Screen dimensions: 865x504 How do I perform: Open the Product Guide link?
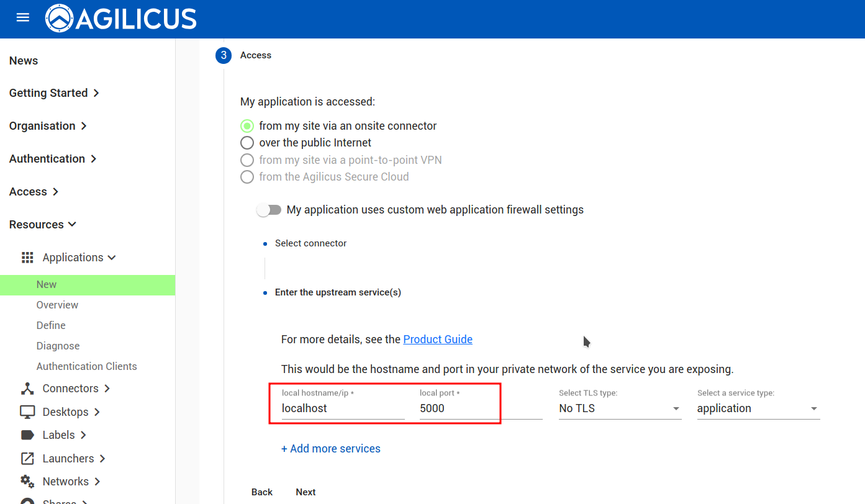coord(438,340)
